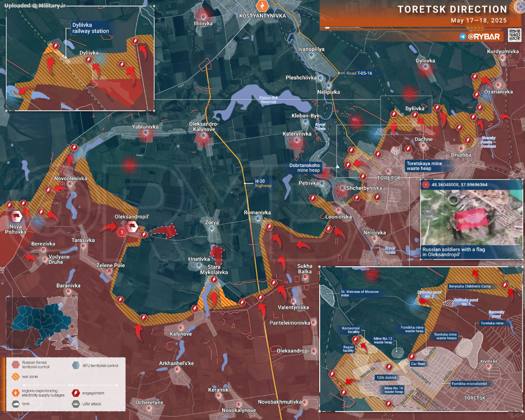This screenshot has width=525, height=420.
Task: Click the QR code in the header
Action: 515,35
